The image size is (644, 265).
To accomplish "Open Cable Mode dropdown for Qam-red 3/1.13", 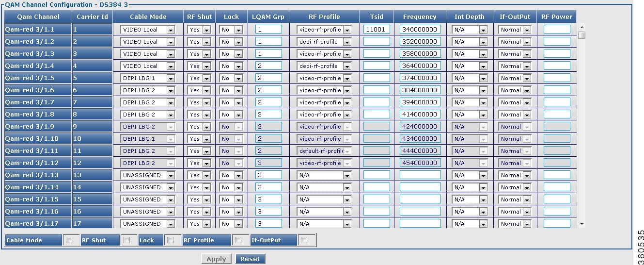I will [x=147, y=175].
